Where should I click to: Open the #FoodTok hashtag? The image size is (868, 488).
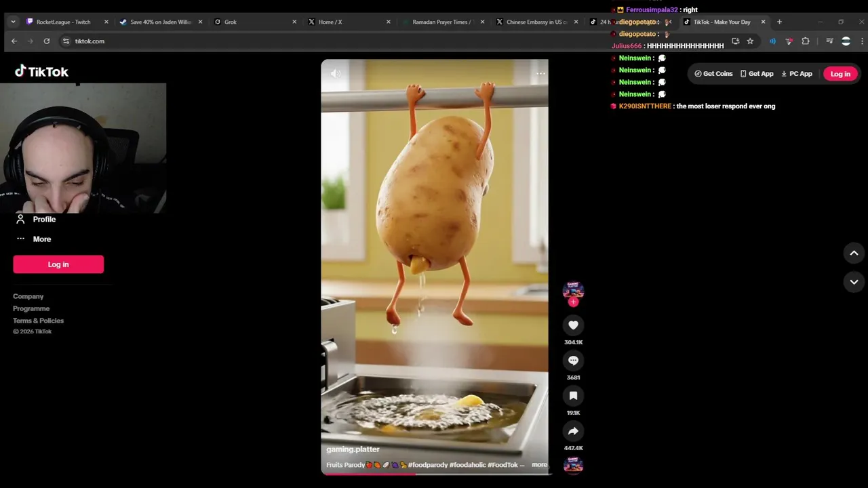(x=504, y=465)
